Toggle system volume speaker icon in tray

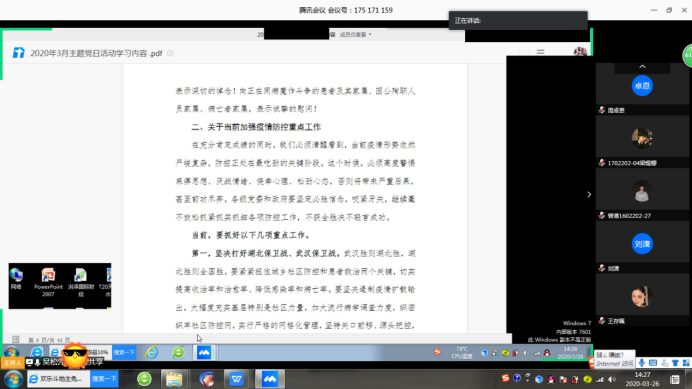tap(612, 379)
